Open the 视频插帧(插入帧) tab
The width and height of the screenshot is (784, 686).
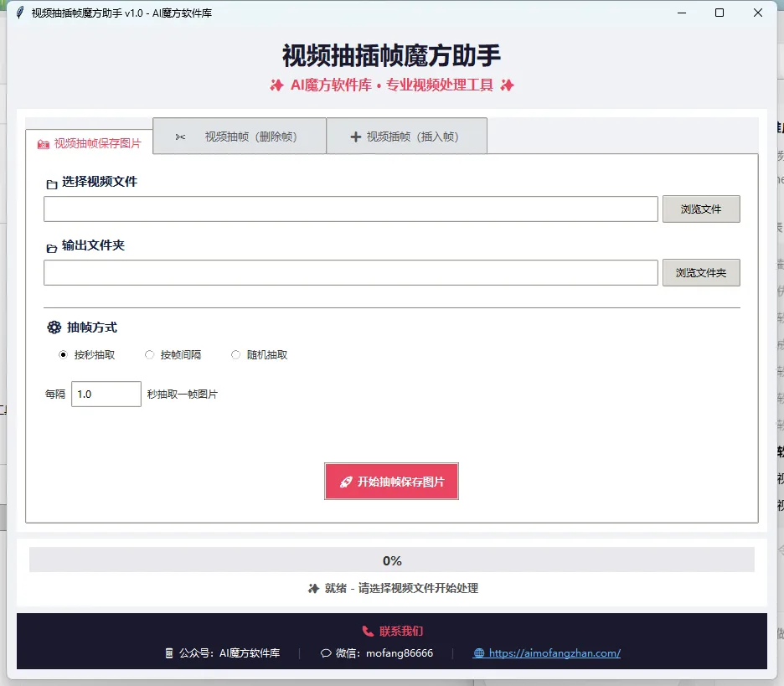pyautogui.click(x=406, y=136)
